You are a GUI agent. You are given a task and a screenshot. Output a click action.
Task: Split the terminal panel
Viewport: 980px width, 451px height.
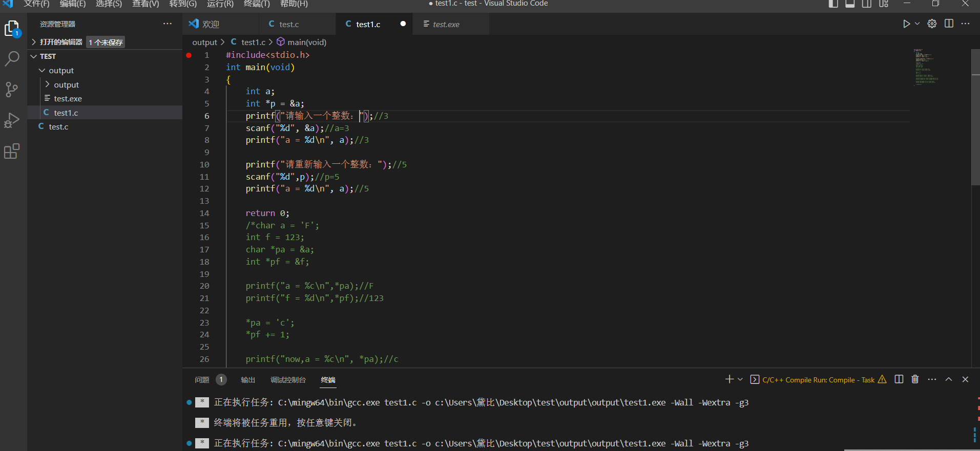(899, 379)
